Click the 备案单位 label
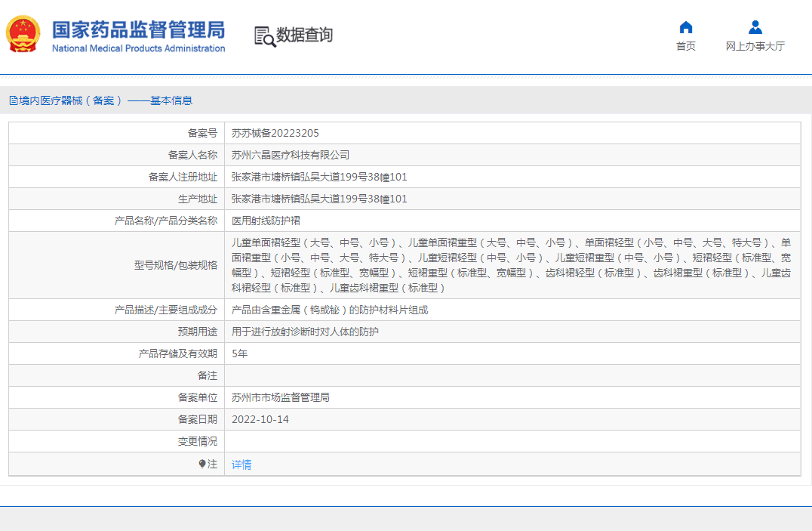Screen dimensions: 812x531 tap(198, 397)
